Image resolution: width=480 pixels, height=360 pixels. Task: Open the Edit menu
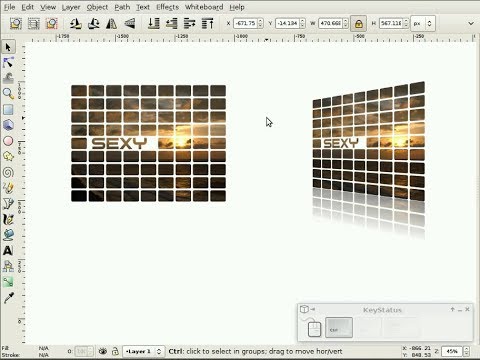coord(28,7)
